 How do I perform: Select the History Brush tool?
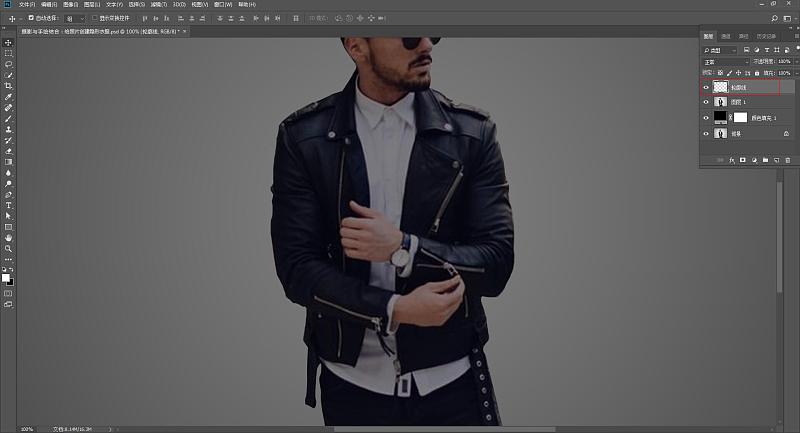(x=8, y=140)
